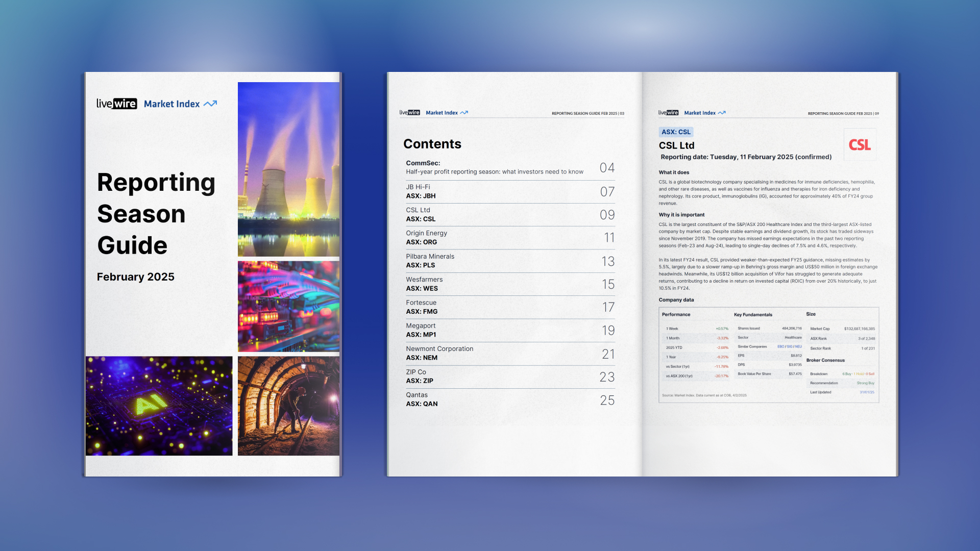This screenshot has width=980, height=551.
Task: Click the red CSL company logo
Action: [x=860, y=145]
